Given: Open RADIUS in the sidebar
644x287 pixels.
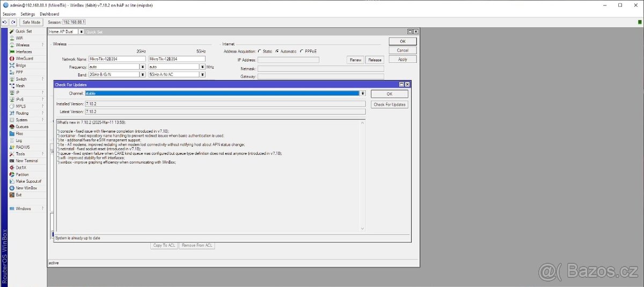Looking at the screenshot, I should click(23, 147).
